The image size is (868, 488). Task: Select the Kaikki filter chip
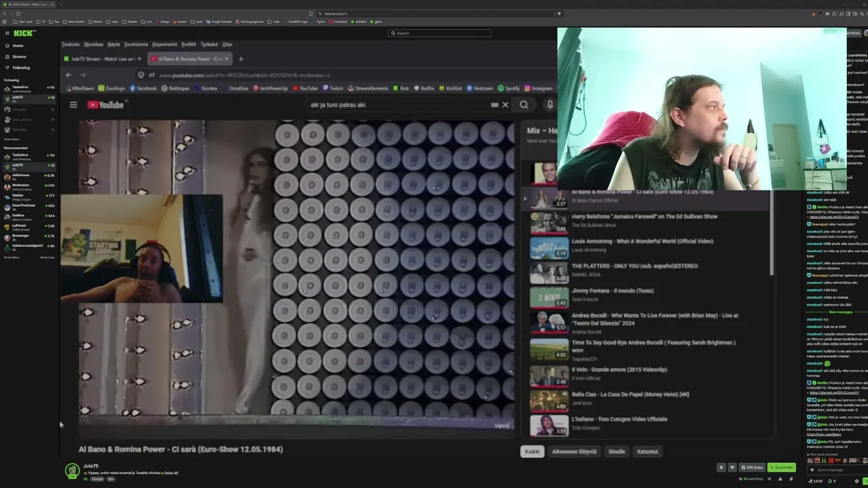pyautogui.click(x=532, y=451)
